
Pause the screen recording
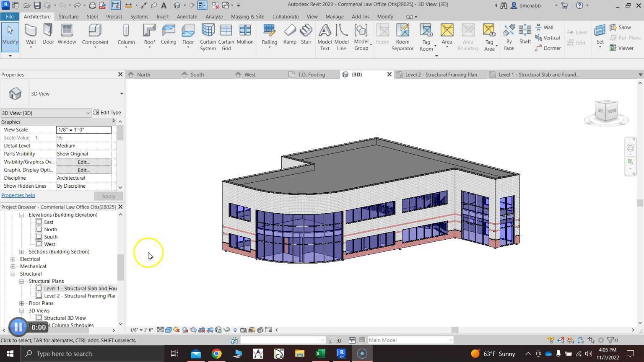coord(18,327)
